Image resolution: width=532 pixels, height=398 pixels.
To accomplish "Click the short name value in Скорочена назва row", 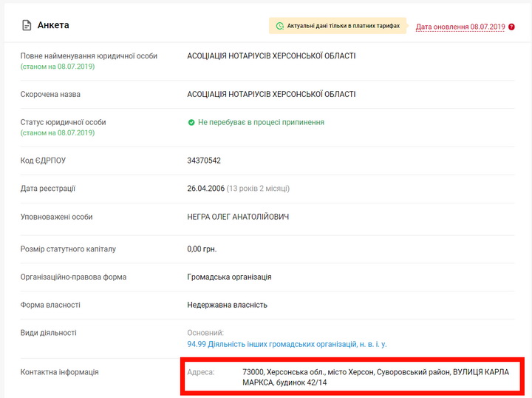I will click(x=271, y=95).
